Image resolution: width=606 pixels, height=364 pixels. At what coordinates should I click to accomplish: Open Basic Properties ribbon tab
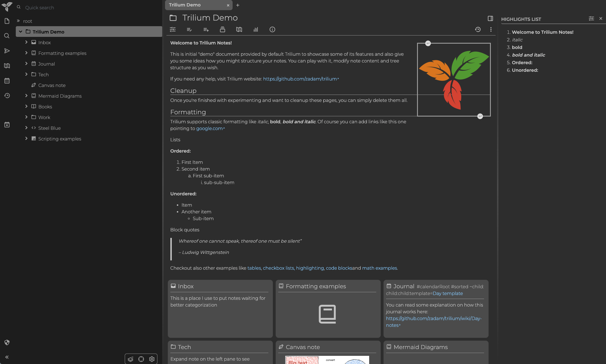173,30
